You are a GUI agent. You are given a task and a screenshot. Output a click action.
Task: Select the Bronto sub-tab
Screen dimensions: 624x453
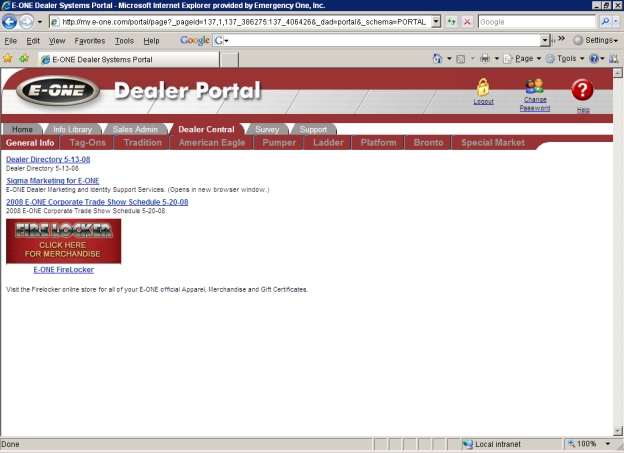click(x=428, y=143)
